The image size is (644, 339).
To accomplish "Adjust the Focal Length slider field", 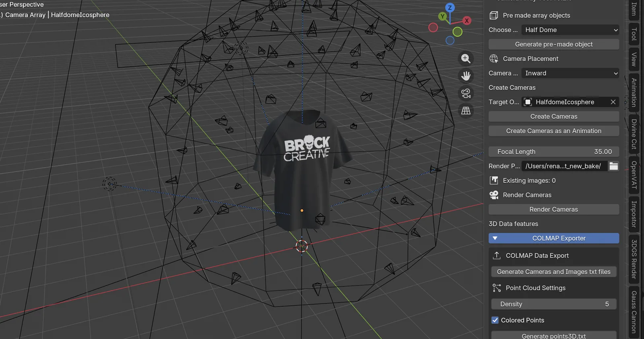I will tap(554, 152).
